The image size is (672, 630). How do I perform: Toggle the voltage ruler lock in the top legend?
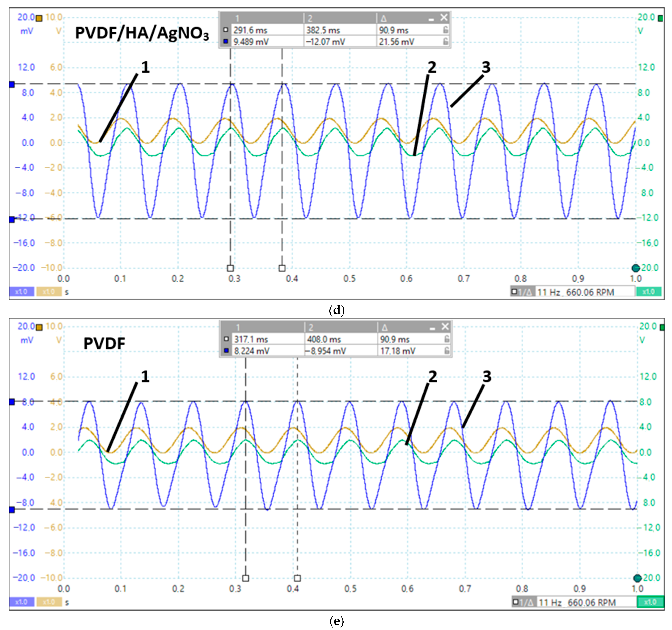point(446,42)
